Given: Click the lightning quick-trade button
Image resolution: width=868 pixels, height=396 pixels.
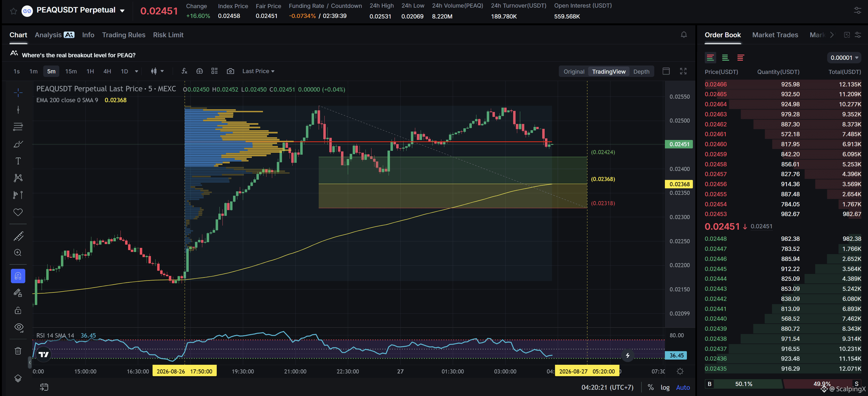Looking at the screenshot, I should pyautogui.click(x=628, y=355).
